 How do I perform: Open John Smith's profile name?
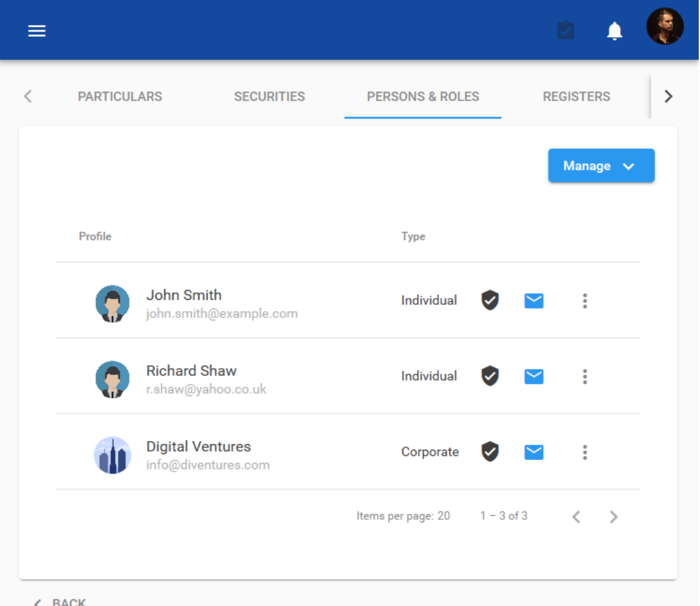pyautogui.click(x=184, y=295)
